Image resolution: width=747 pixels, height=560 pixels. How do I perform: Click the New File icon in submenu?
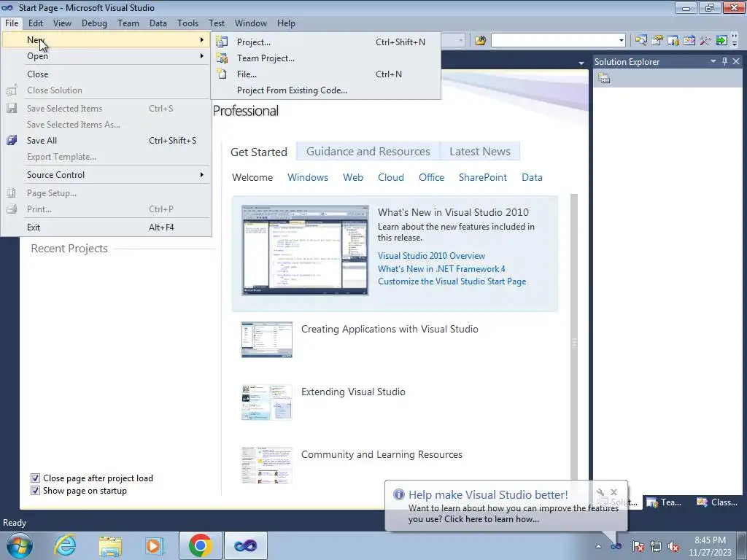click(222, 74)
